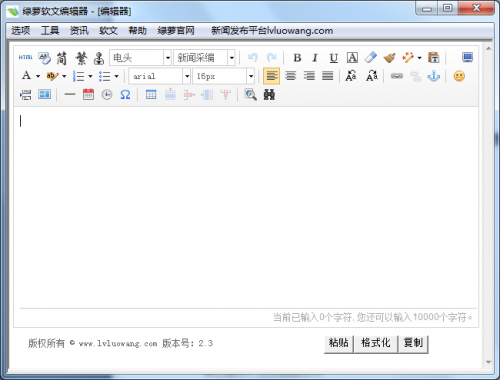This screenshot has height=380, width=500.
Task: Open the numbered list style dropdown
Action: [x=90, y=76]
